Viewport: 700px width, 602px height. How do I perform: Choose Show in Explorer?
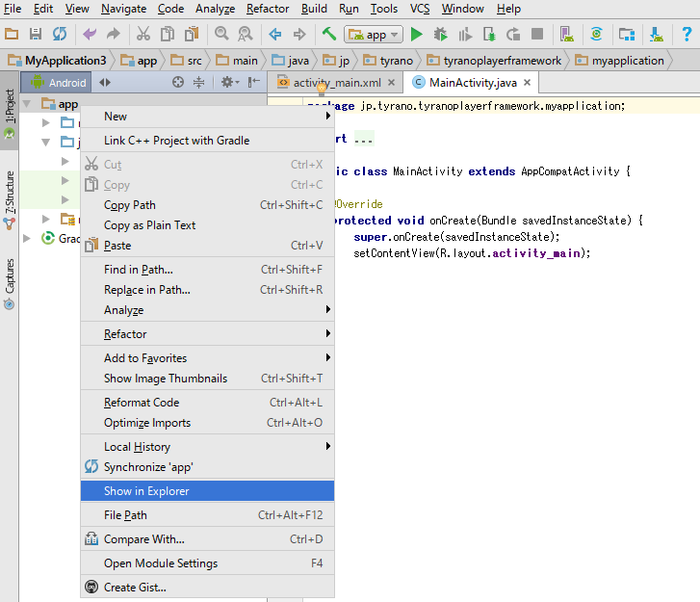point(208,491)
